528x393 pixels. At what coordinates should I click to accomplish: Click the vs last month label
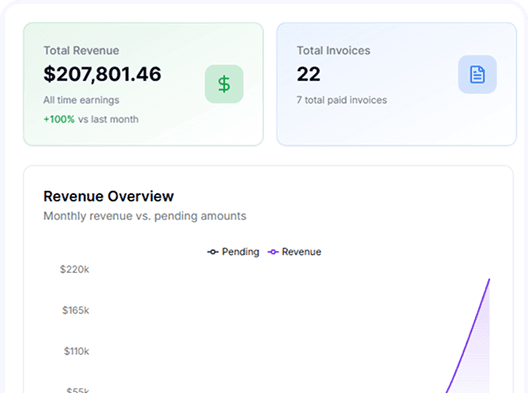[x=108, y=119]
